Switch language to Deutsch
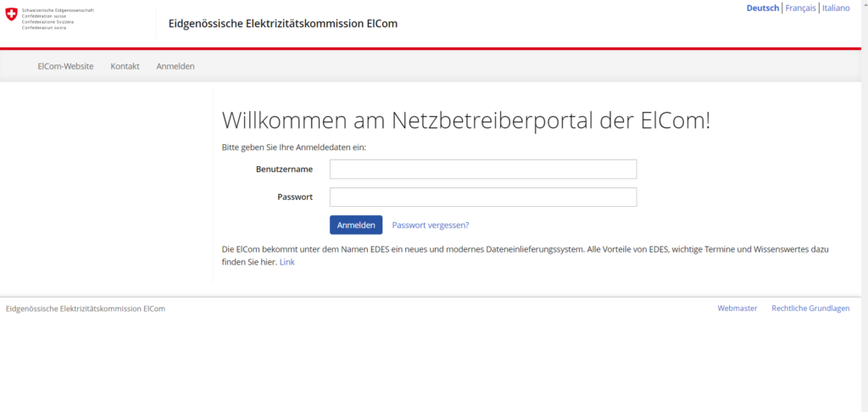The width and height of the screenshot is (868, 412). (x=762, y=8)
